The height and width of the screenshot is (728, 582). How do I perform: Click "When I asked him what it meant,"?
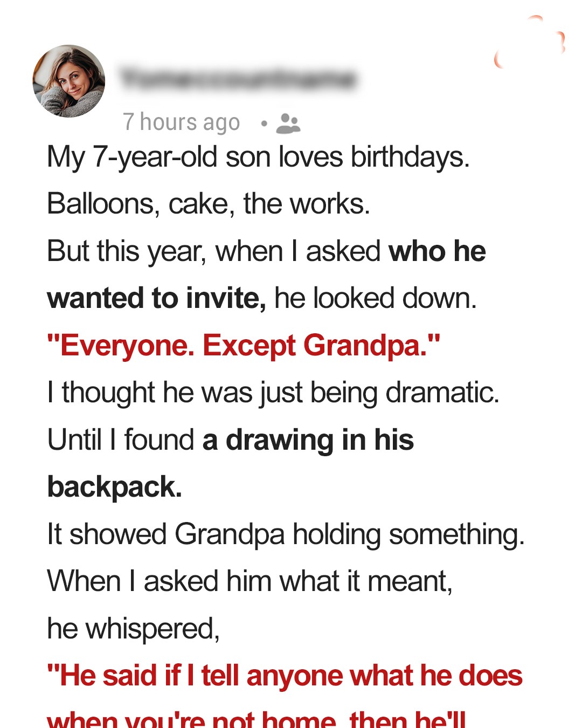point(250,581)
